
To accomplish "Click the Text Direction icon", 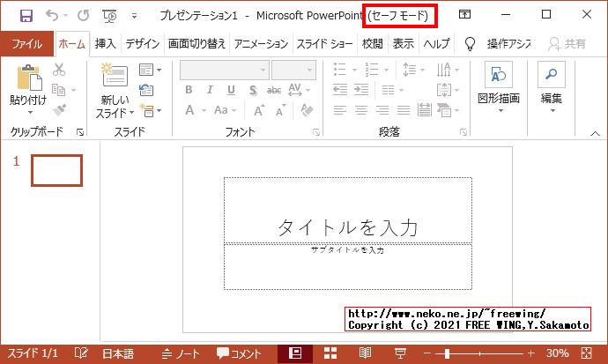I will pyautogui.click(x=443, y=70).
